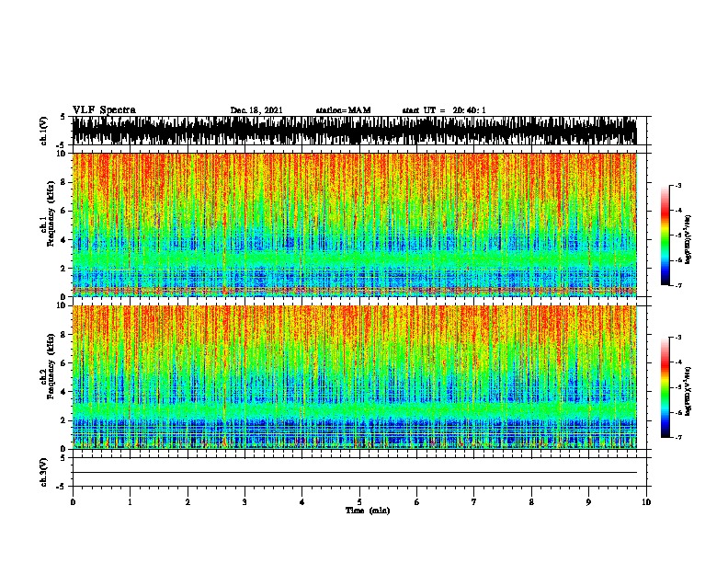Screen dimensions: 728x563
Task: Click the "VLF Spectra" title text
Action: click(x=104, y=110)
